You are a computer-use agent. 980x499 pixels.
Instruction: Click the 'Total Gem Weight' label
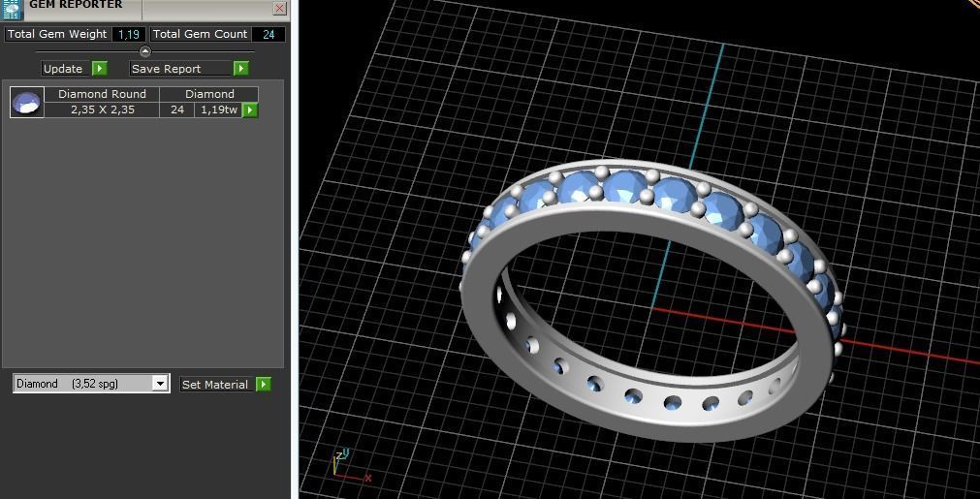pos(57,34)
